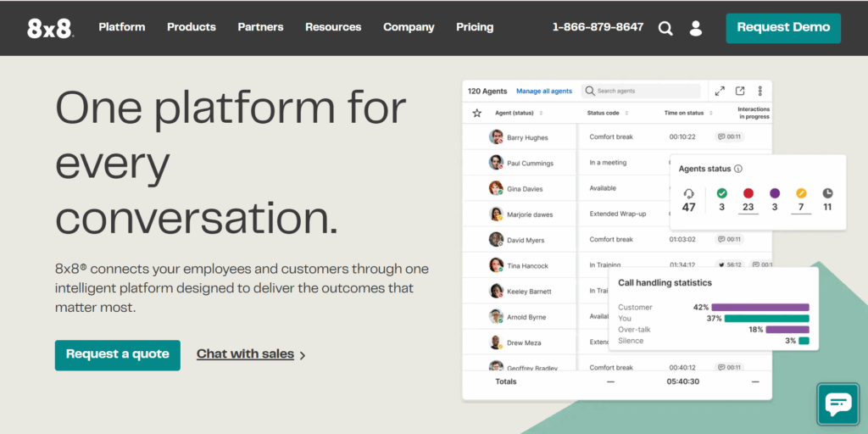Image resolution: width=868 pixels, height=434 pixels.
Task: Click the Request Demo button
Action: 783,28
